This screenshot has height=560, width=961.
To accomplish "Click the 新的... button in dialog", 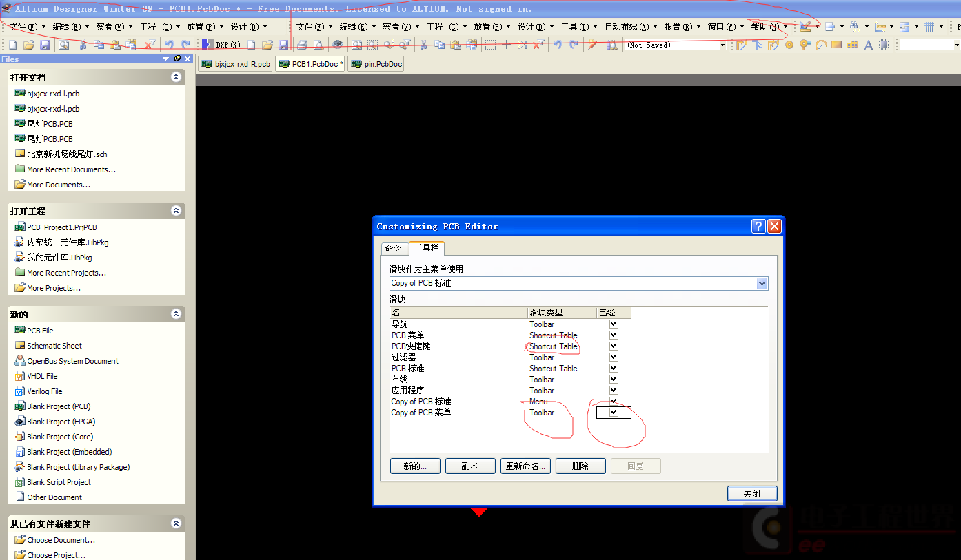I will pos(415,466).
